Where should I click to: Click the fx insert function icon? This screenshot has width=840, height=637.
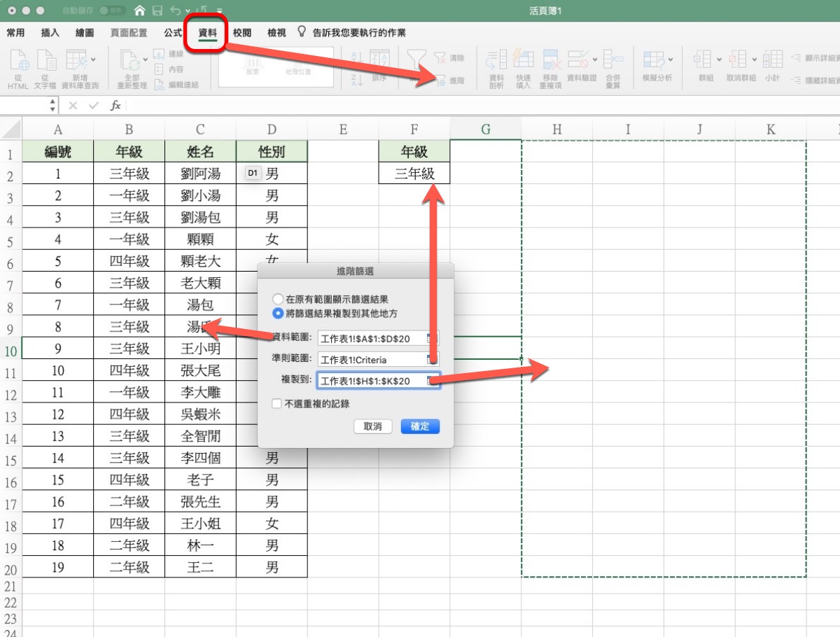(x=115, y=106)
